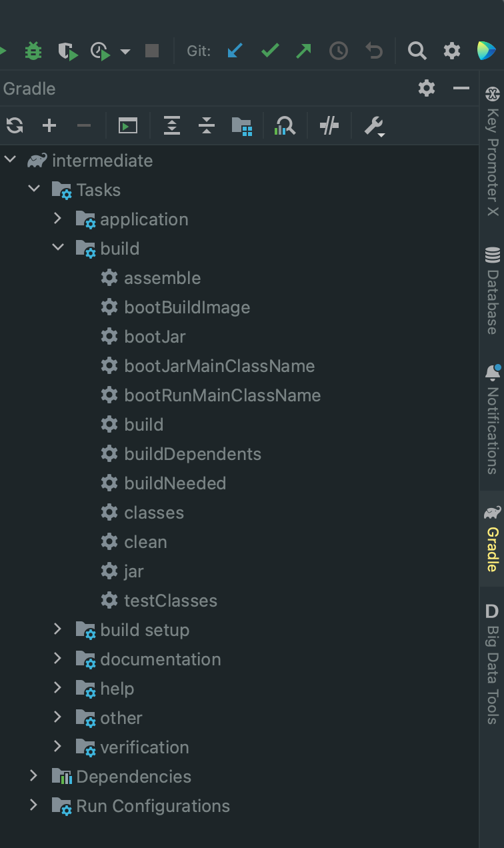Expand the Dependencies node
The height and width of the screenshot is (848, 504).
(33, 776)
